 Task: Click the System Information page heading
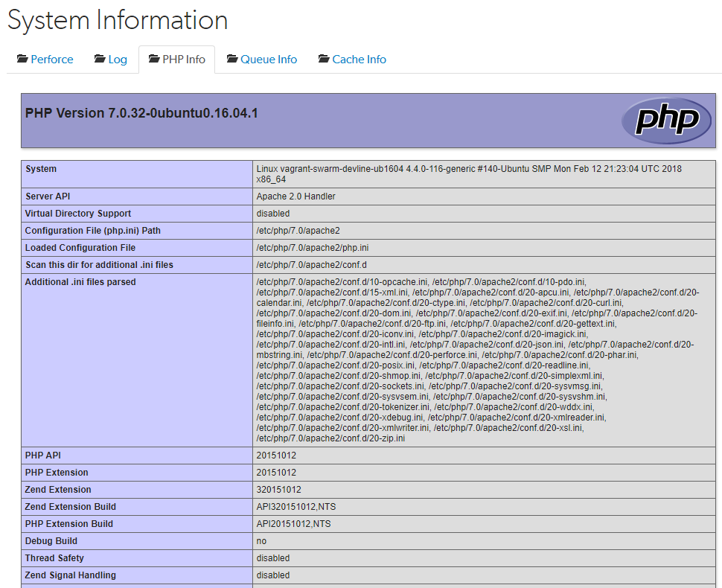(x=117, y=20)
